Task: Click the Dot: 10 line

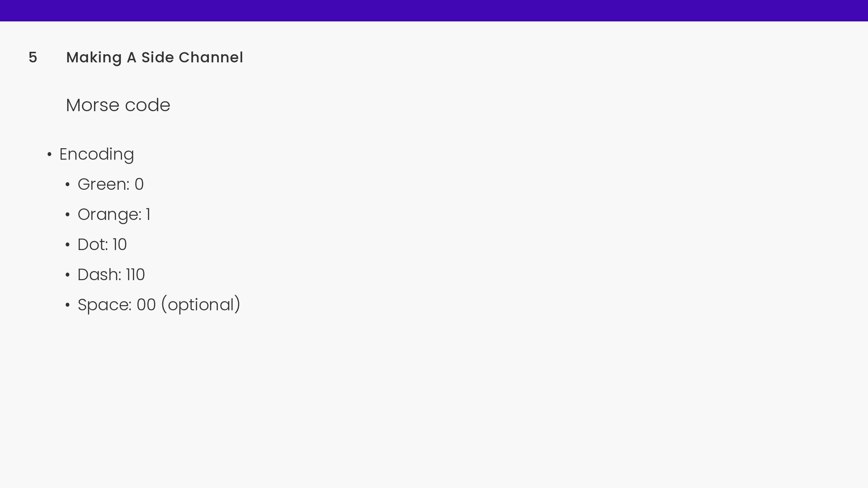Action: click(x=102, y=244)
